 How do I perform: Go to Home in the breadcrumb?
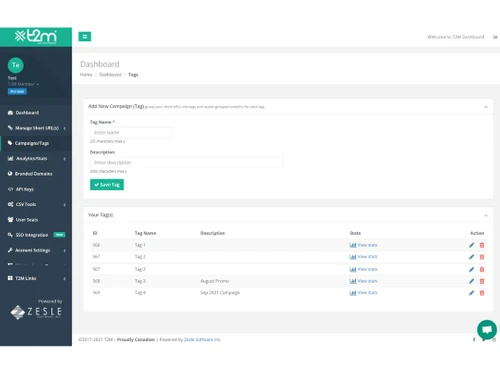(86, 75)
